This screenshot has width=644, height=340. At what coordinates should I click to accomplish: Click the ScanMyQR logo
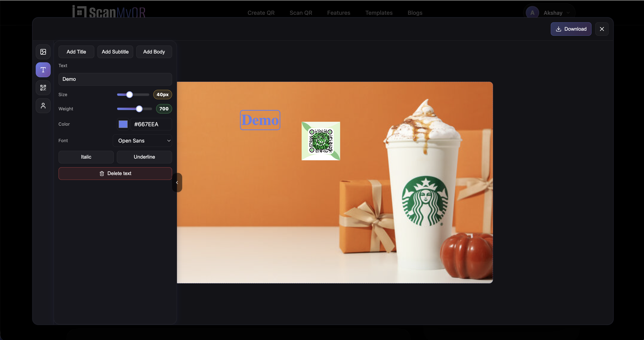pyautogui.click(x=109, y=12)
